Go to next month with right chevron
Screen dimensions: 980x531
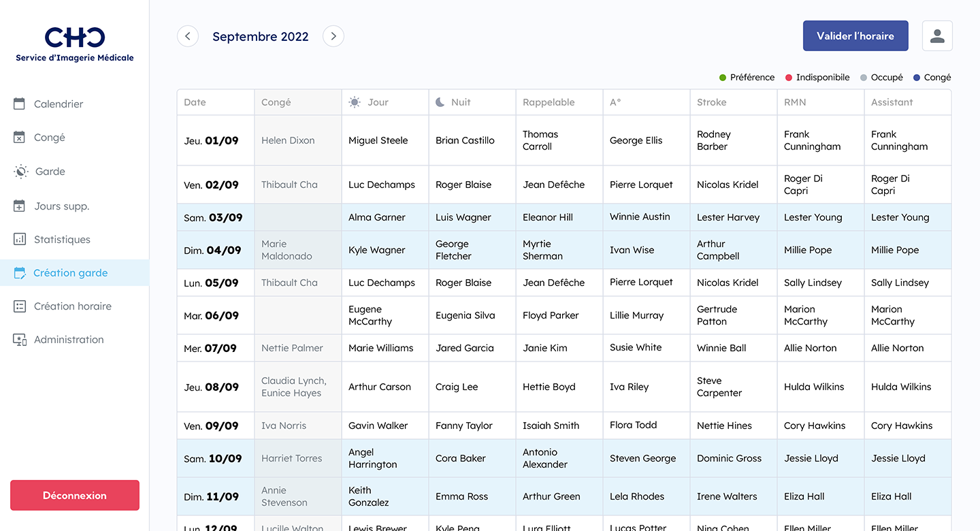333,37
